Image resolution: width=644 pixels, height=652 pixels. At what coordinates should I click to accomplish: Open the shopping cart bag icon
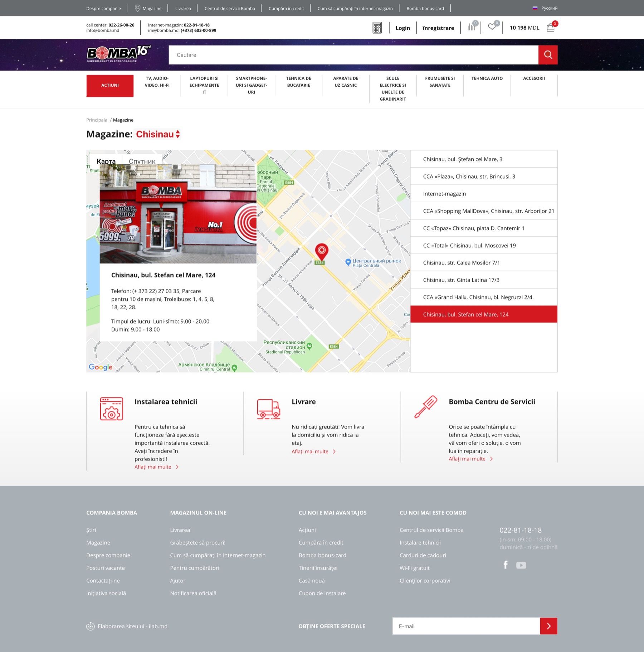click(551, 28)
